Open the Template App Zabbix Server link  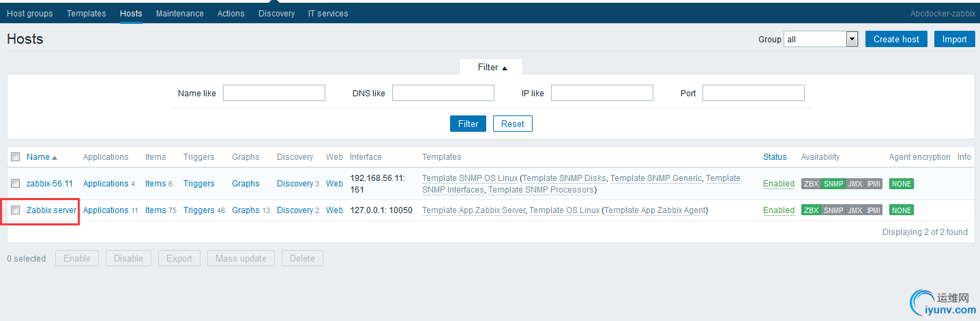tap(474, 210)
